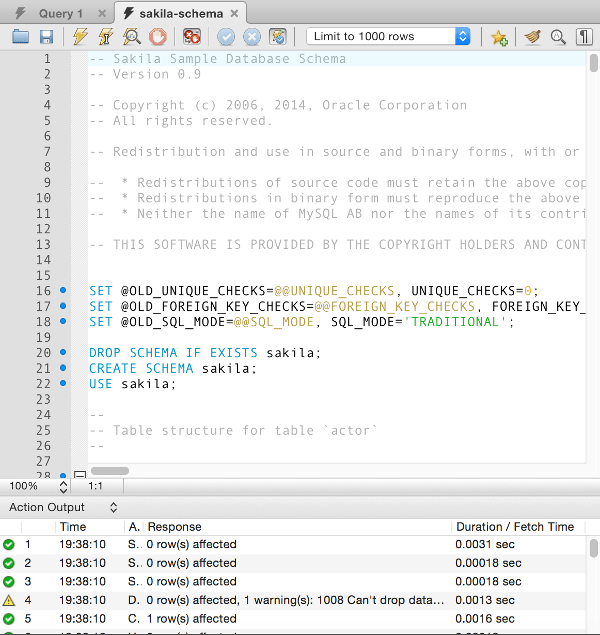Save the script with the floppy disk icon

coord(47,37)
